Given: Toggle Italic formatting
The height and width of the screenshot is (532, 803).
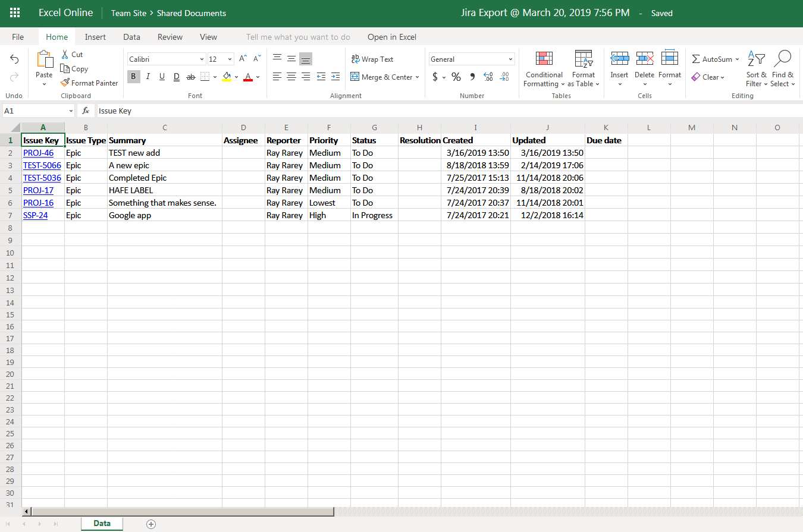Looking at the screenshot, I should (x=148, y=77).
